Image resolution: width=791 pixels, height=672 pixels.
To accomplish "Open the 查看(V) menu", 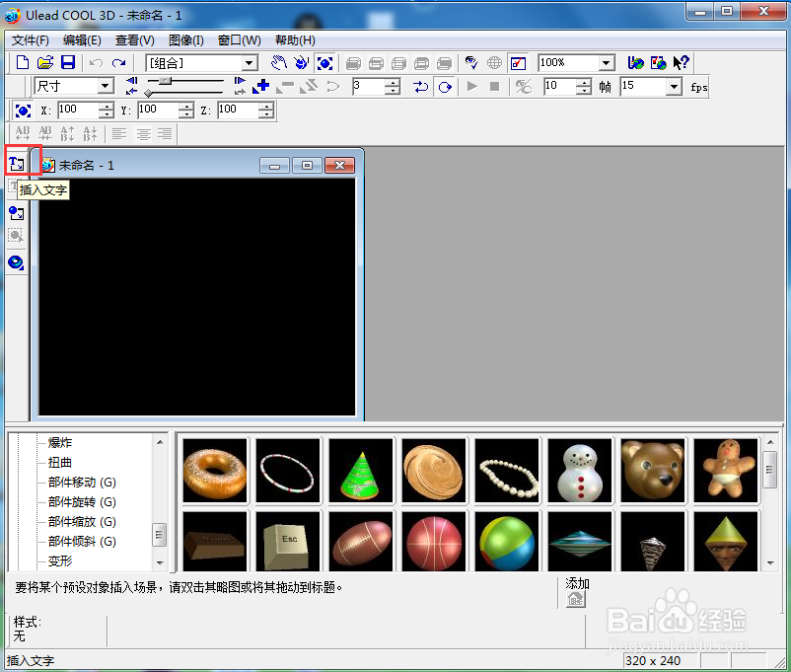I will 135,40.
